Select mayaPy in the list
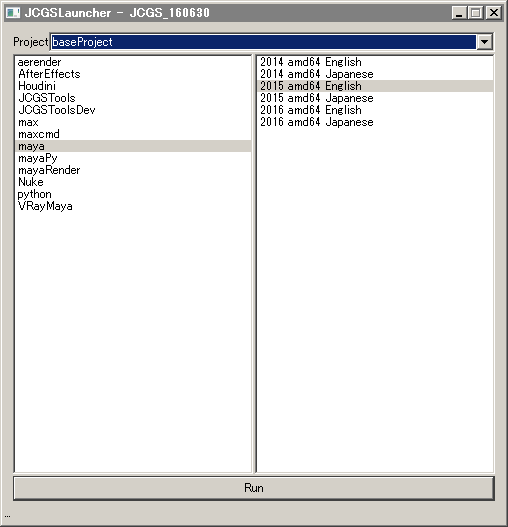The image size is (508, 527). [133, 158]
